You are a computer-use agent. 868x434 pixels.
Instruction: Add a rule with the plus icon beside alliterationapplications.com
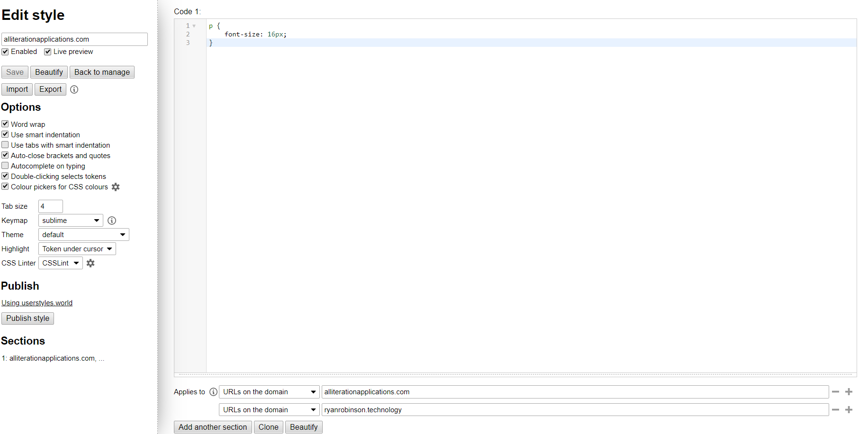point(849,392)
